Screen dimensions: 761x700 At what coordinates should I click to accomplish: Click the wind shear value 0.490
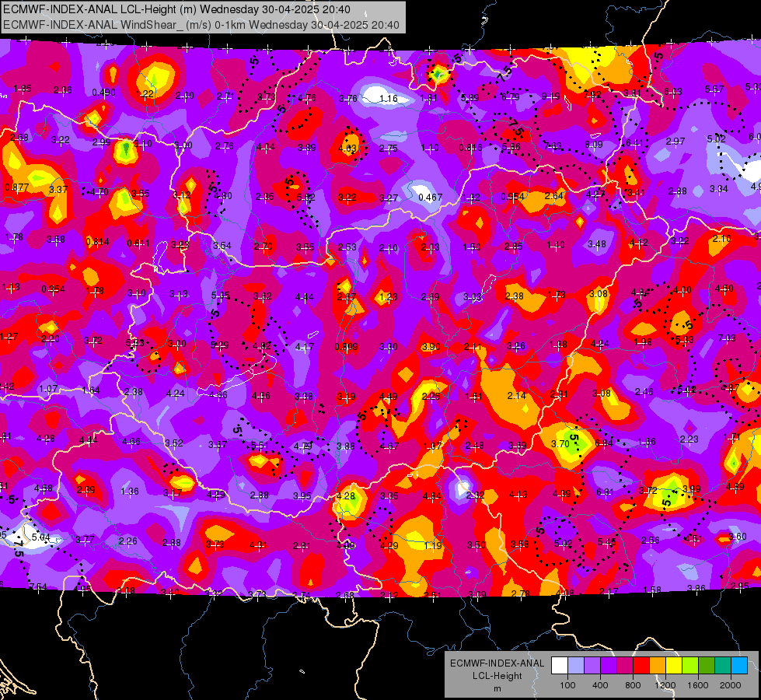pos(103,93)
